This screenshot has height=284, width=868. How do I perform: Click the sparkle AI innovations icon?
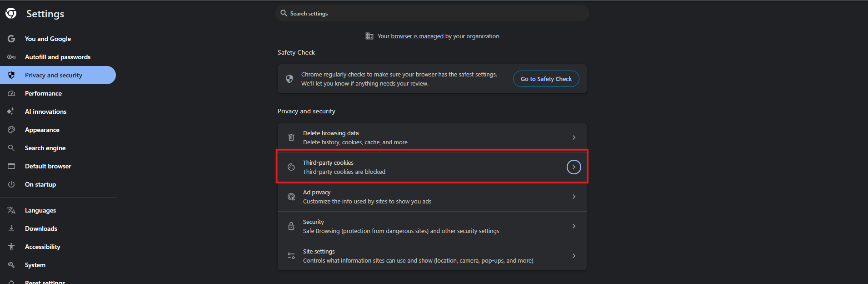pos(11,112)
